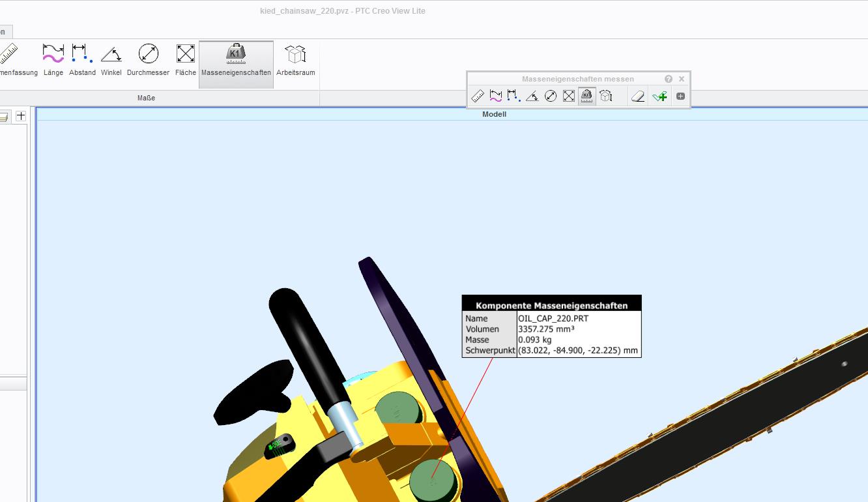Image resolution: width=868 pixels, height=502 pixels.
Task: Select the Länge measurement tool in ribbon
Action: click(x=53, y=60)
